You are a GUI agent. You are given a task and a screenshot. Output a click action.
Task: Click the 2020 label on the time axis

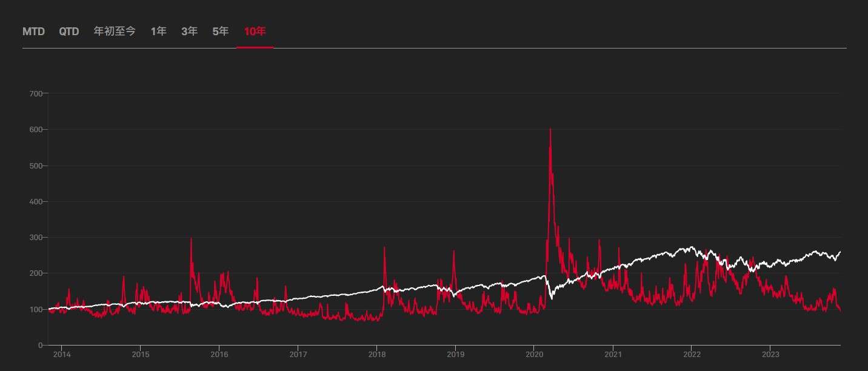(x=535, y=355)
